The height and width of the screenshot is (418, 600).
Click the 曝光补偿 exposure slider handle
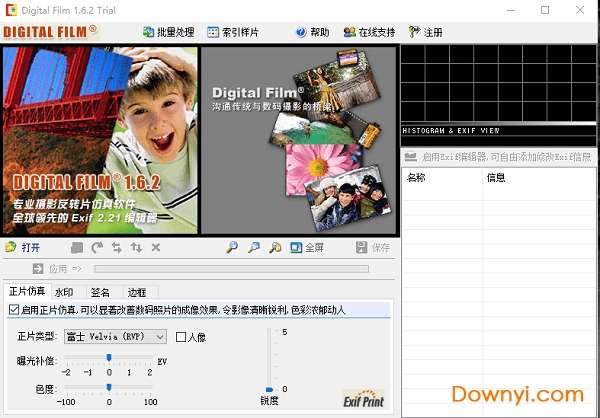tap(109, 358)
